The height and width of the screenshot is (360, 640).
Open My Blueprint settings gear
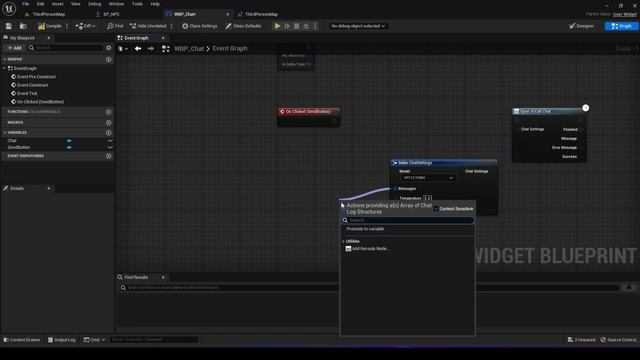click(x=109, y=48)
